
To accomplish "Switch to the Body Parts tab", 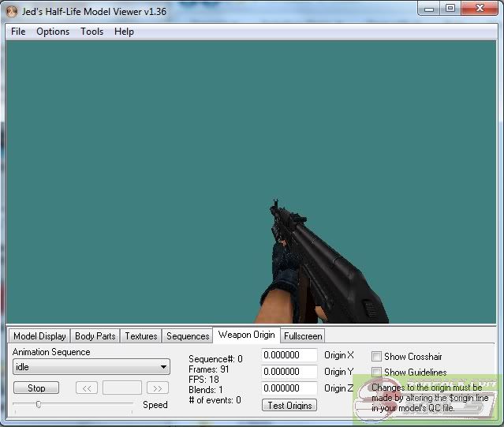I will 95,336.
